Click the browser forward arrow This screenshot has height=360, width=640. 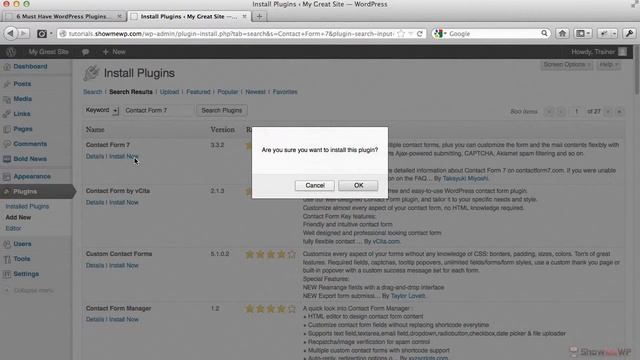point(24,33)
